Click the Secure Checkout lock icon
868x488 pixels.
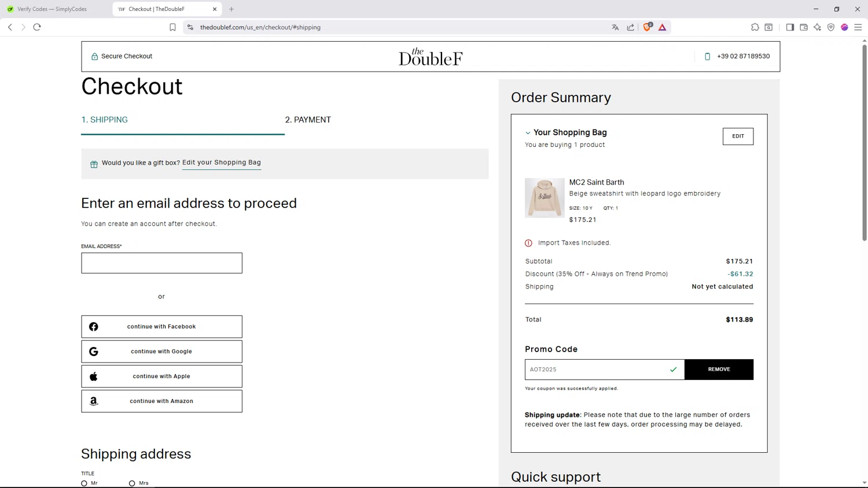(x=94, y=57)
